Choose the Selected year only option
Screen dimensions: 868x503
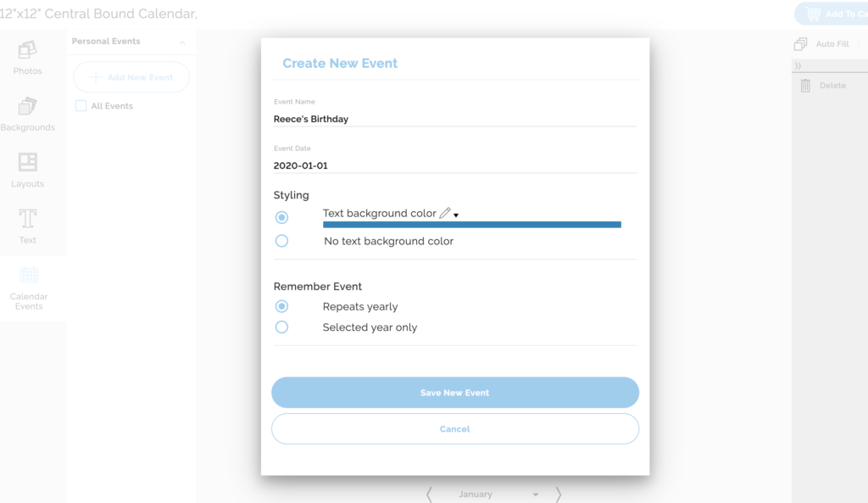click(281, 327)
